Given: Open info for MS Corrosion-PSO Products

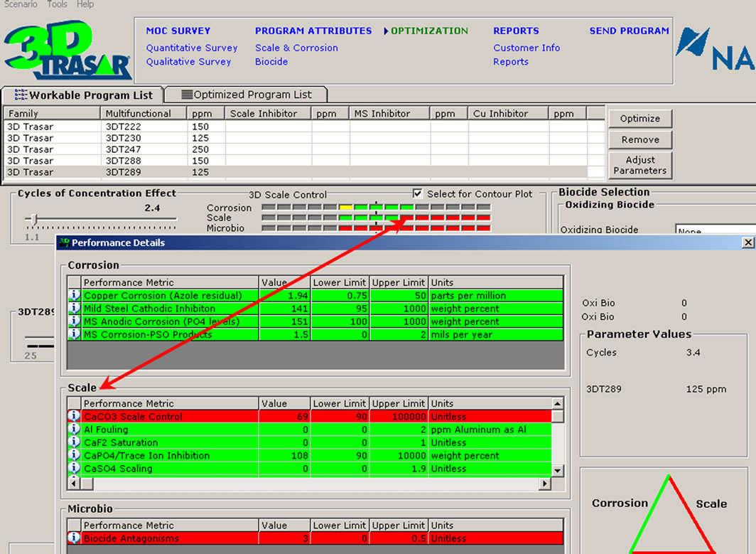Looking at the screenshot, I should tap(74, 334).
